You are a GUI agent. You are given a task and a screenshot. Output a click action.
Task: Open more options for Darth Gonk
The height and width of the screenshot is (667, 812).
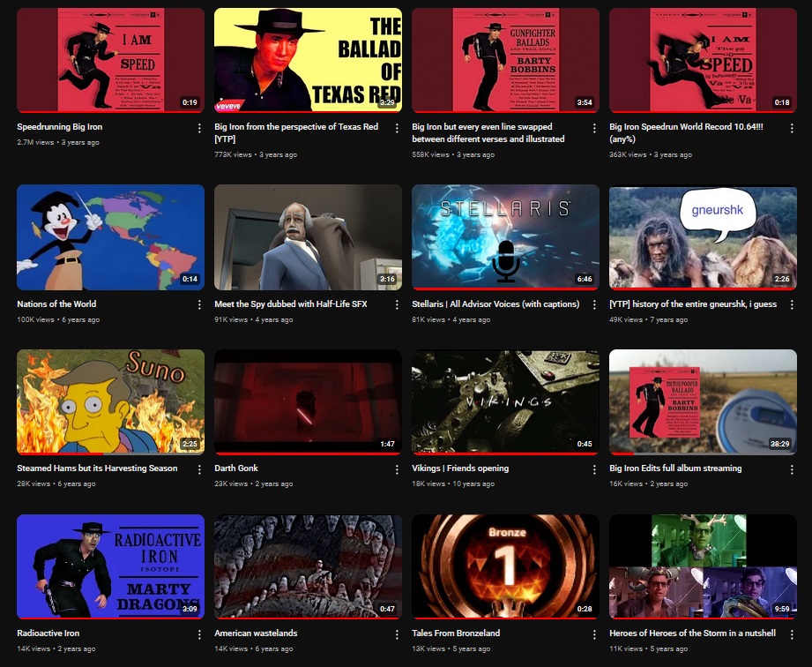(397, 469)
